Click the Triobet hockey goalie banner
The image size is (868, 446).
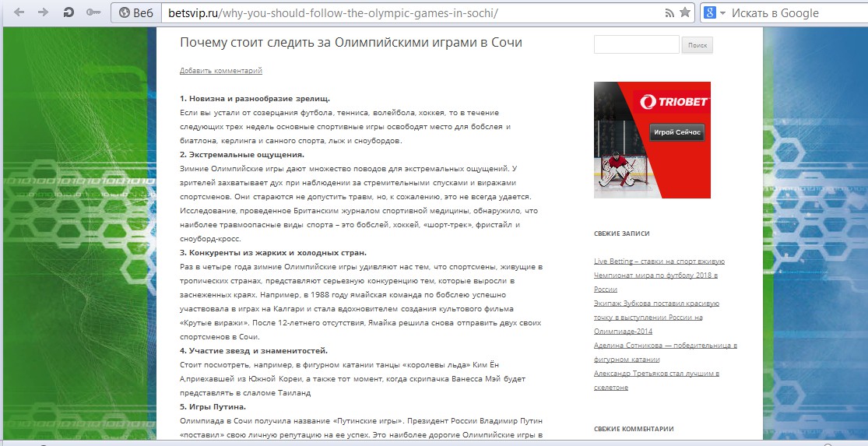pos(652,140)
